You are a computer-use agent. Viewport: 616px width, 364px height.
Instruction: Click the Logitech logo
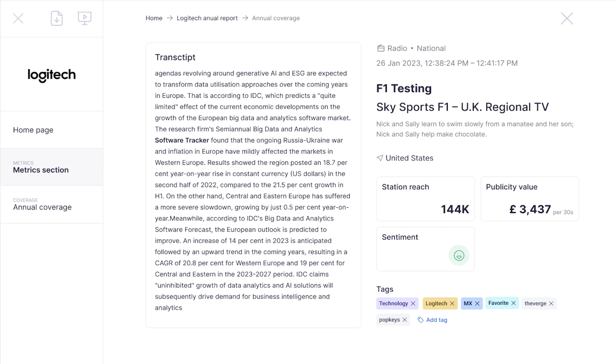tap(52, 75)
